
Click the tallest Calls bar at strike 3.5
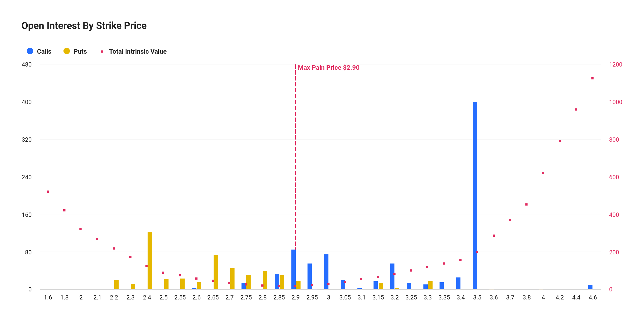pos(475,196)
